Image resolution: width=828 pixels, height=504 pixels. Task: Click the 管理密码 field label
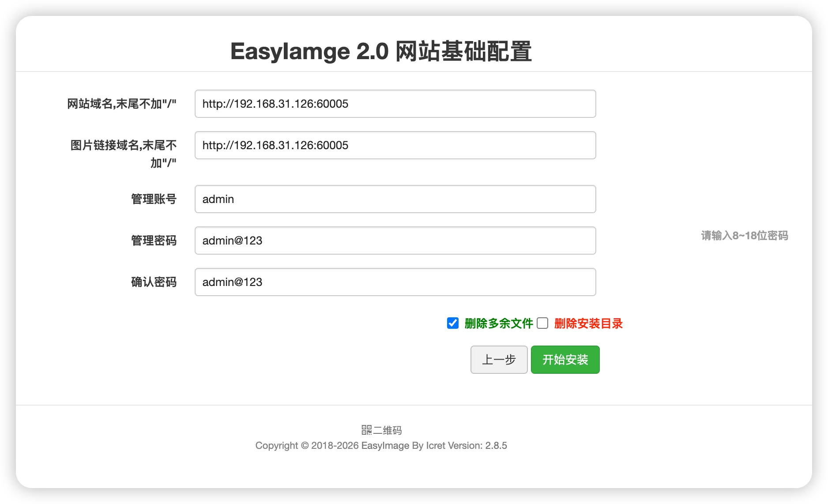click(154, 241)
